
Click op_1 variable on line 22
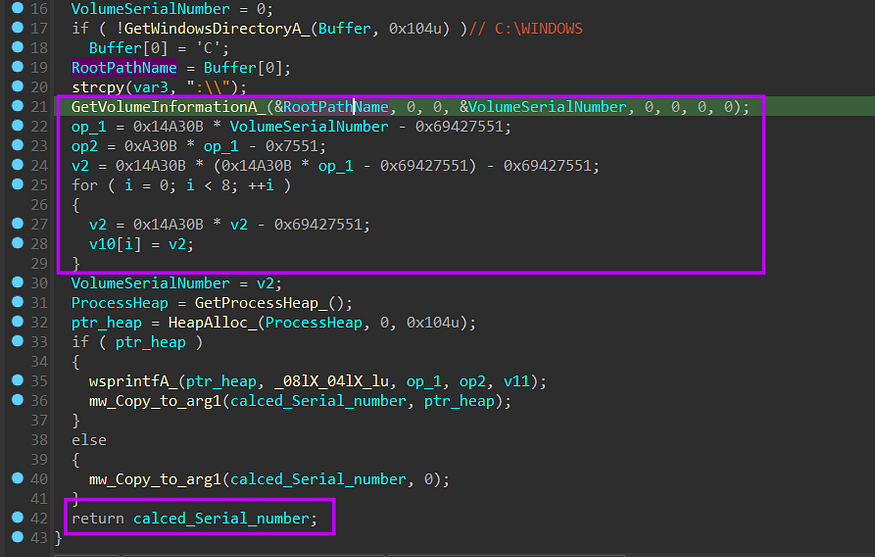pos(89,127)
